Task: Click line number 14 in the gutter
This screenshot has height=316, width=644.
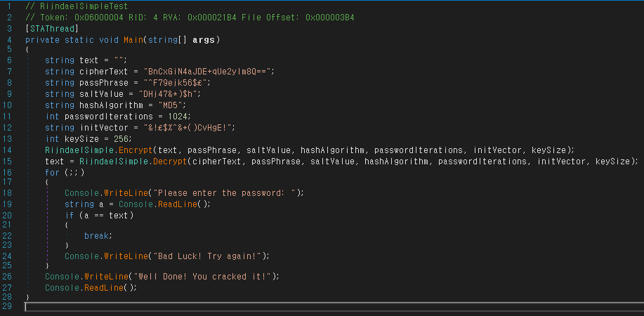Action: [x=8, y=150]
